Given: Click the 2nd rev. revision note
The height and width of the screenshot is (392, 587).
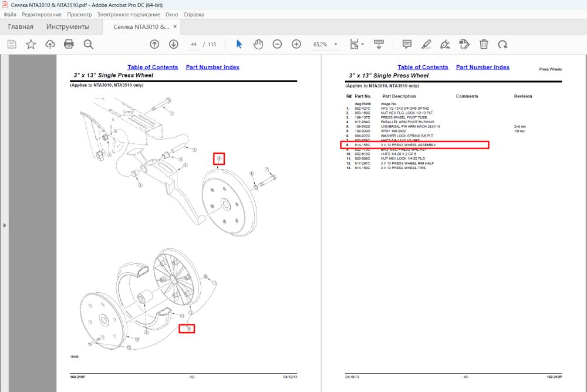Looking at the screenshot, I should pyautogui.click(x=520, y=127).
